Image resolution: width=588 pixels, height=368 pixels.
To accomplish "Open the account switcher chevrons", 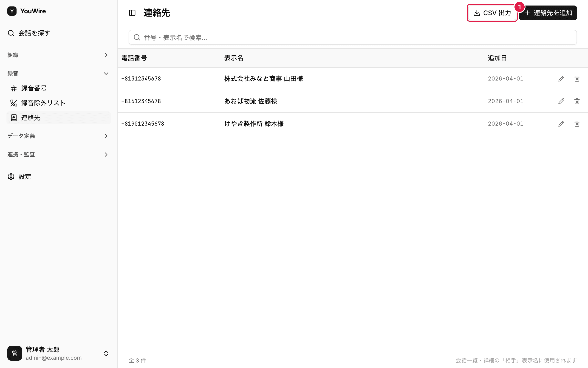I will (106, 353).
